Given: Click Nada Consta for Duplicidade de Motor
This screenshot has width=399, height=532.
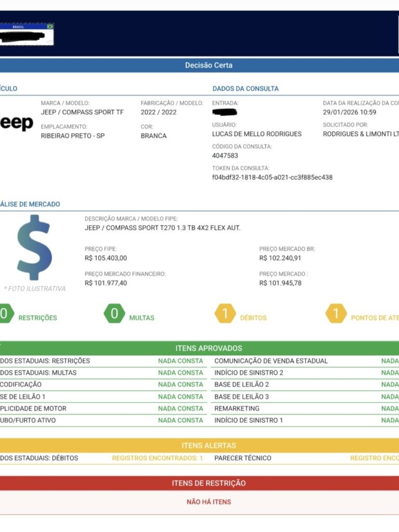Looking at the screenshot, I should pos(180,408).
